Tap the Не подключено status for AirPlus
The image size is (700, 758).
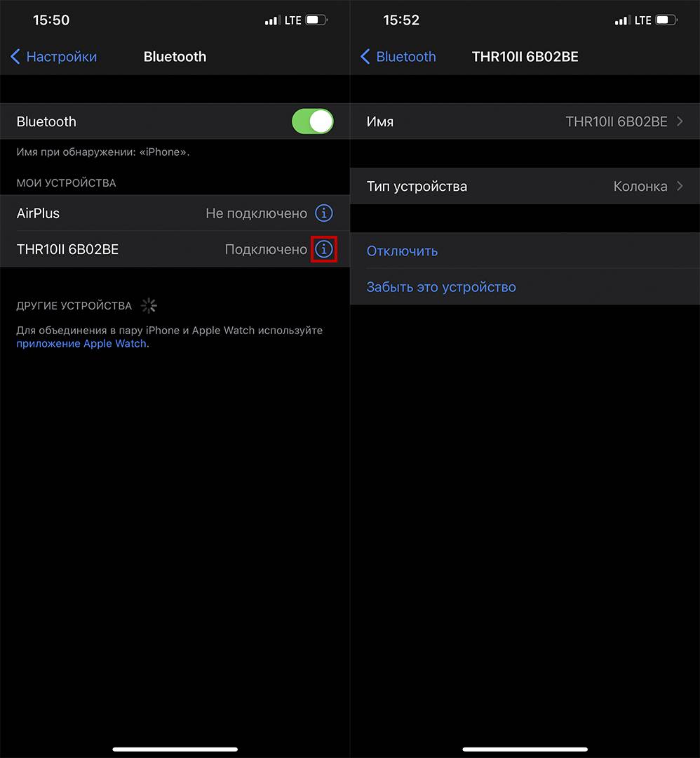coord(256,213)
